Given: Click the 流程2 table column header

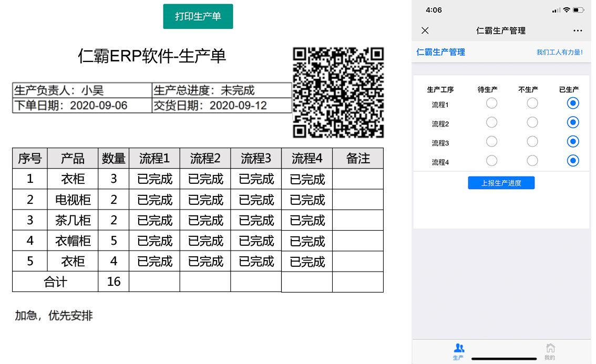Looking at the screenshot, I should (205, 158).
